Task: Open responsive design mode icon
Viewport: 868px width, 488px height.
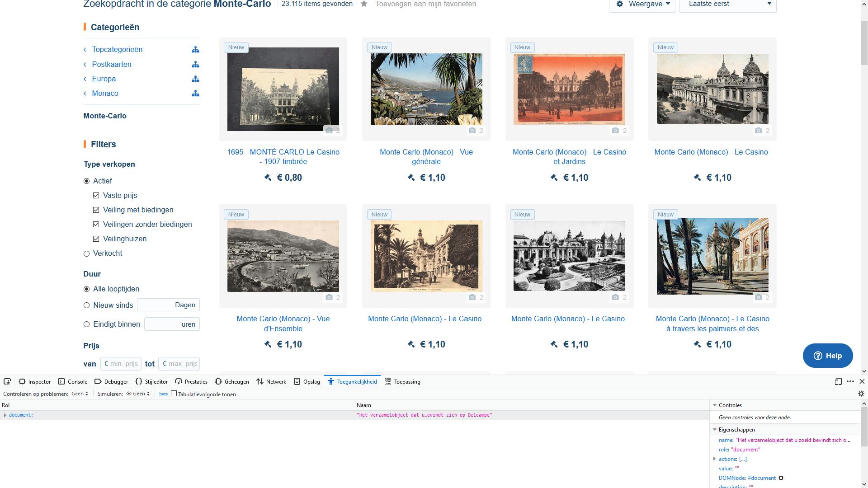Action: [838, 382]
